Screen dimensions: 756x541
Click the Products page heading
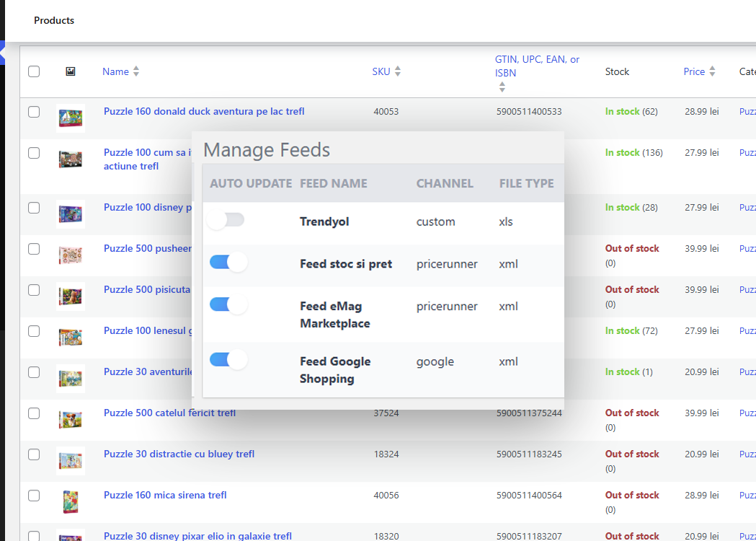[54, 20]
